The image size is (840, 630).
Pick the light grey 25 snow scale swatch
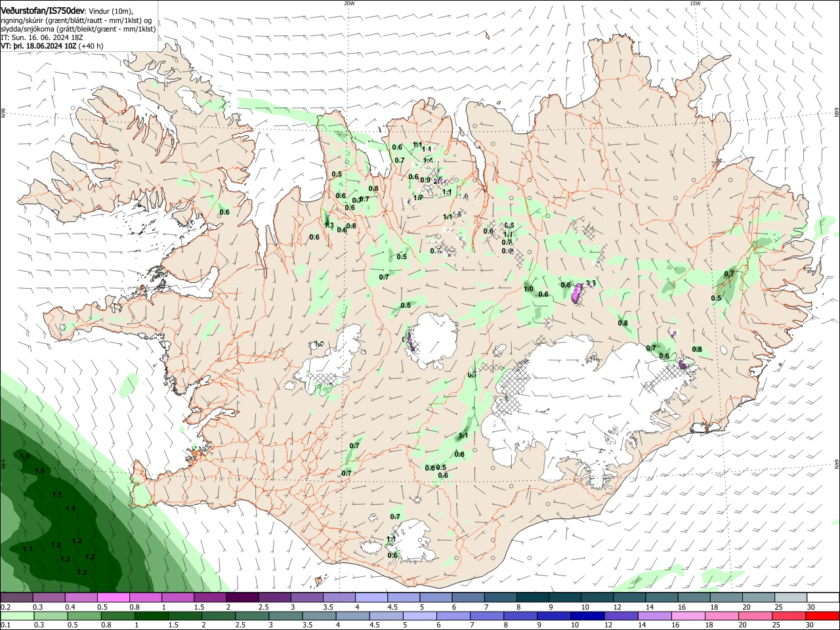[x=790, y=597]
